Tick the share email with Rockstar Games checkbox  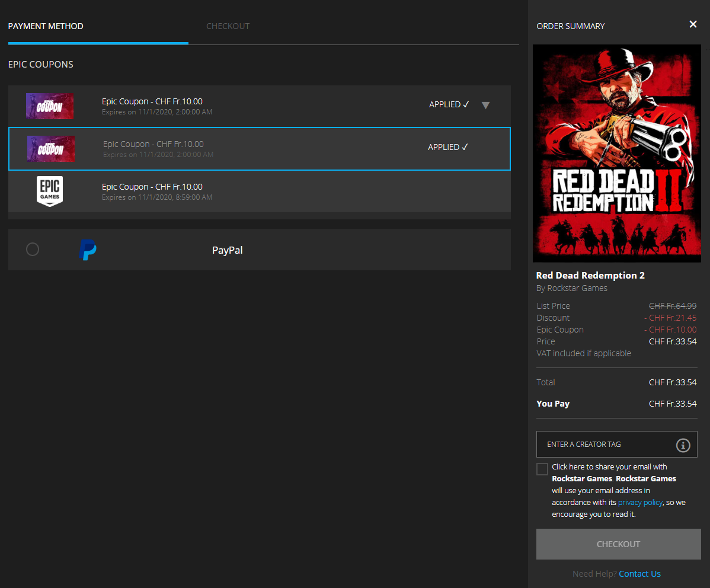pos(542,469)
